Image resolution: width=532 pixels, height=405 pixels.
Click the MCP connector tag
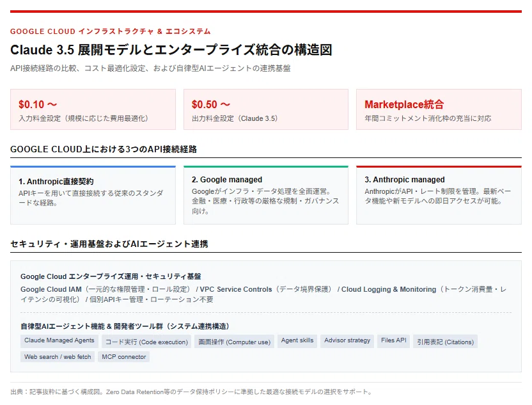point(124,357)
